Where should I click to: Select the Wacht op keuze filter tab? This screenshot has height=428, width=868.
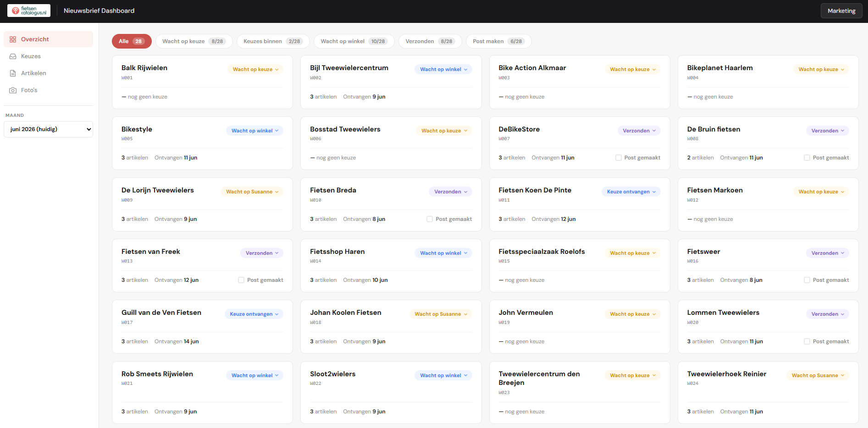coord(194,41)
